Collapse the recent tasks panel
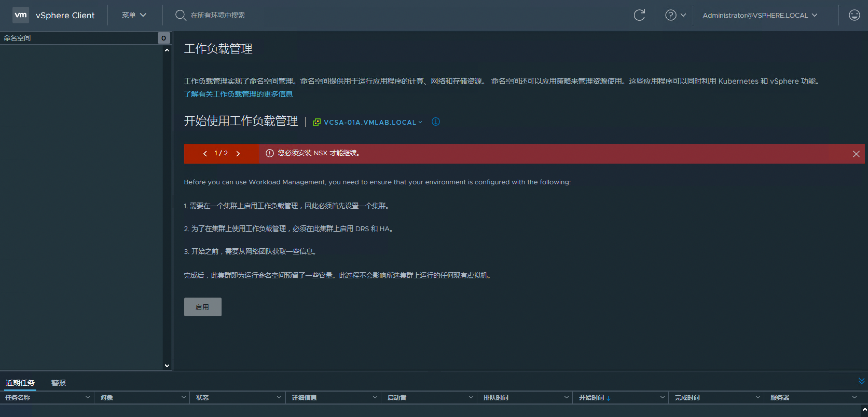The width and height of the screenshot is (868, 417). [x=861, y=381]
